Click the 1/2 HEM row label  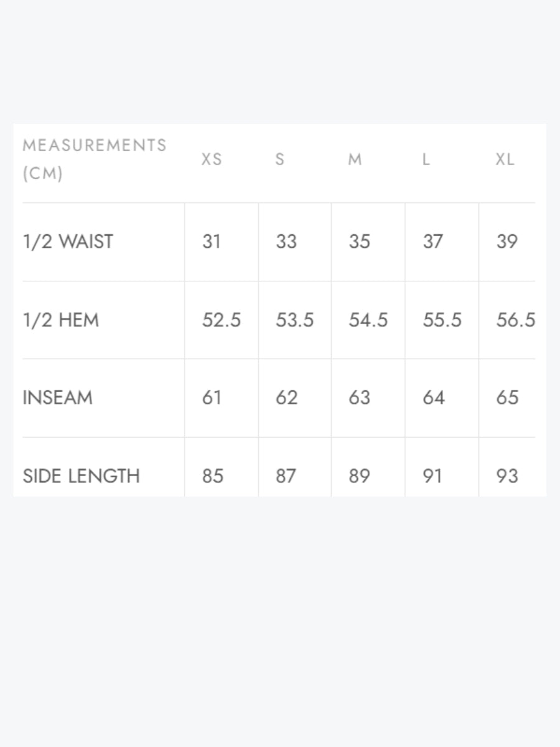tap(60, 320)
